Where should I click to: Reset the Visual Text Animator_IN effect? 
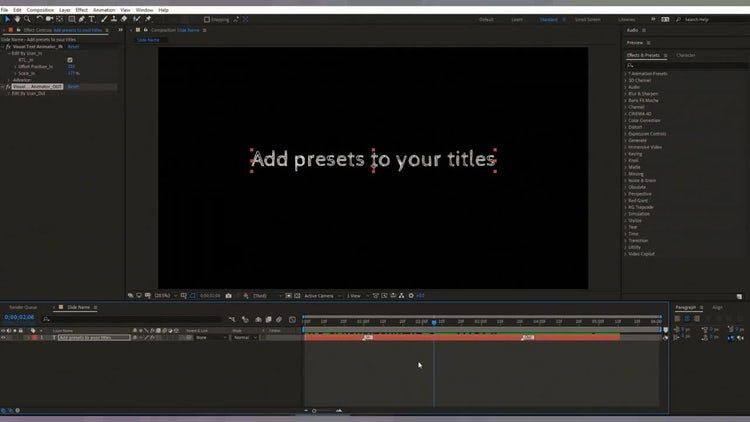pyautogui.click(x=73, y=46)
